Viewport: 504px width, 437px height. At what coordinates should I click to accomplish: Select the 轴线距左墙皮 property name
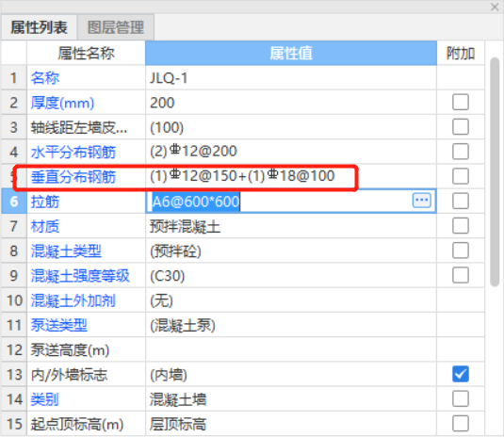[79, 127]
